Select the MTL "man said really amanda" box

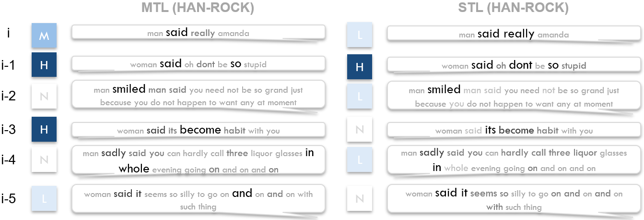pyautogui.click(x=199, y=33)
